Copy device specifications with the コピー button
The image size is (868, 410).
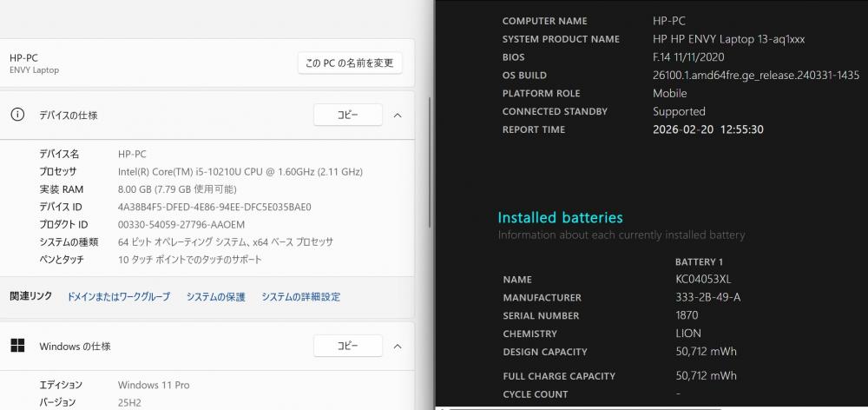[x=348, y=115]
